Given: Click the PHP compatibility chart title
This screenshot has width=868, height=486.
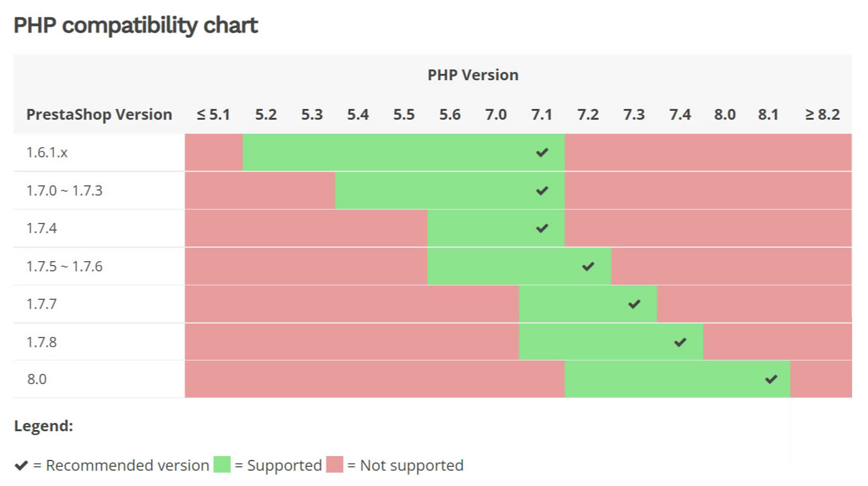Looking at the screenshot, I should coord(136,25).
